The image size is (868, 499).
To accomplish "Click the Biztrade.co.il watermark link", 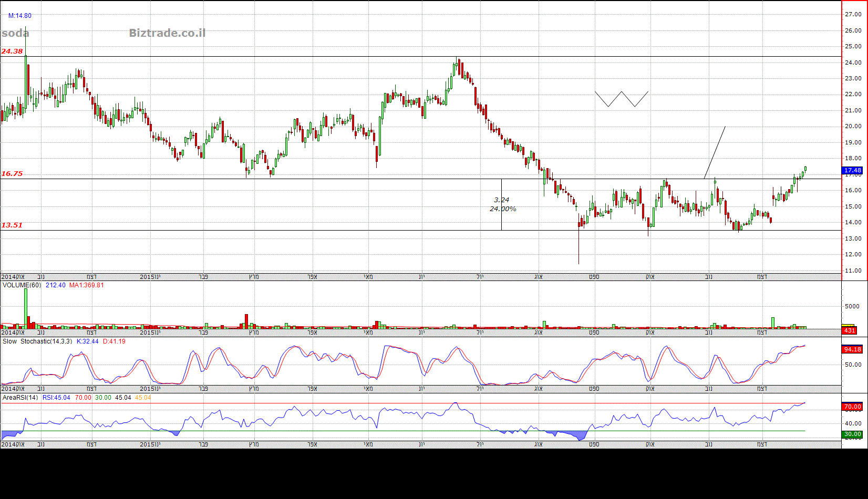I will click(x=167, y=33).
